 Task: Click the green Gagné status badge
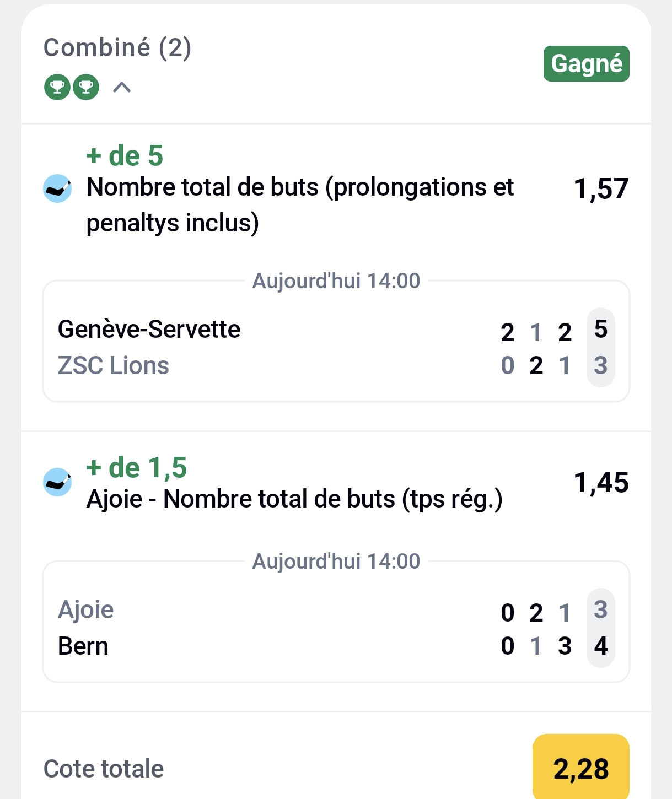[586, 64]
